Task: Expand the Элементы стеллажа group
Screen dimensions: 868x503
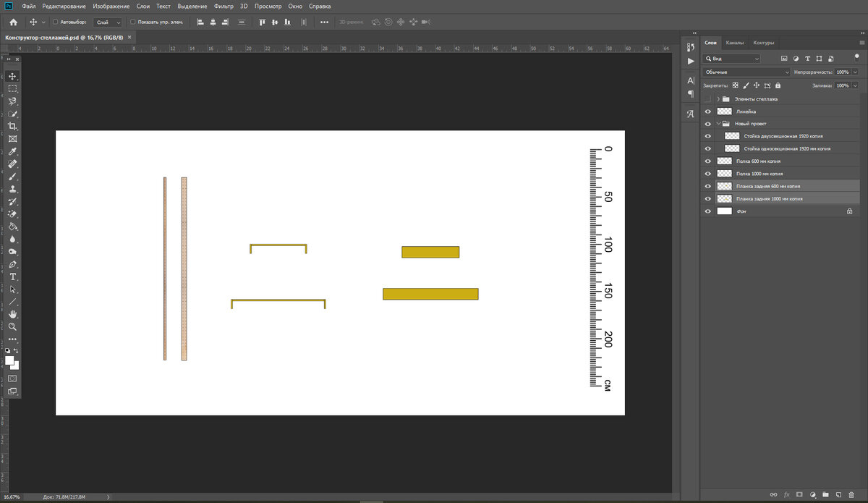Action: click(718, 98)
